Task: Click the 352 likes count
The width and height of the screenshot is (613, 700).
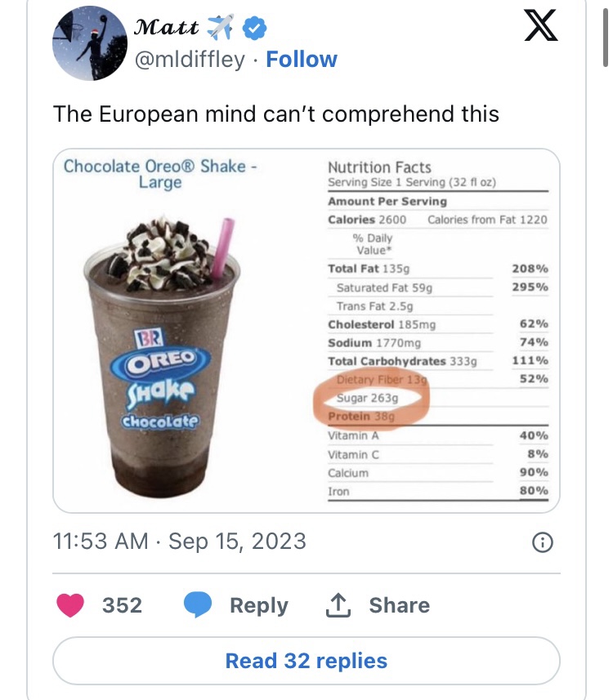Action: [x=122, y=605]
